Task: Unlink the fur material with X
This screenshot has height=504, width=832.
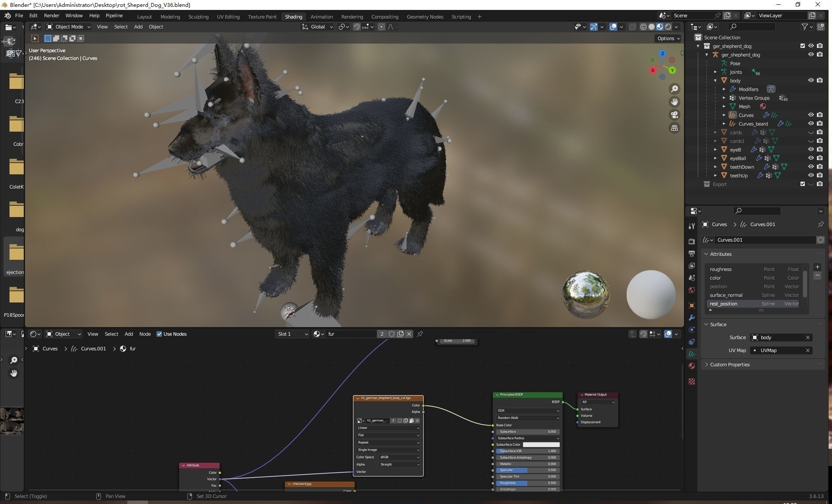Action: [409, 334]
